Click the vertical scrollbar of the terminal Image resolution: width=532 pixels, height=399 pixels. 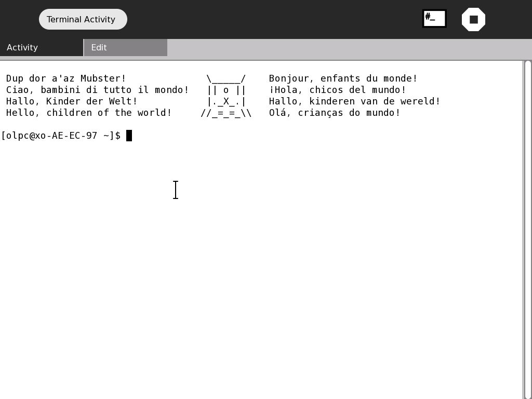pyautogui.click(x=528, y=229)
